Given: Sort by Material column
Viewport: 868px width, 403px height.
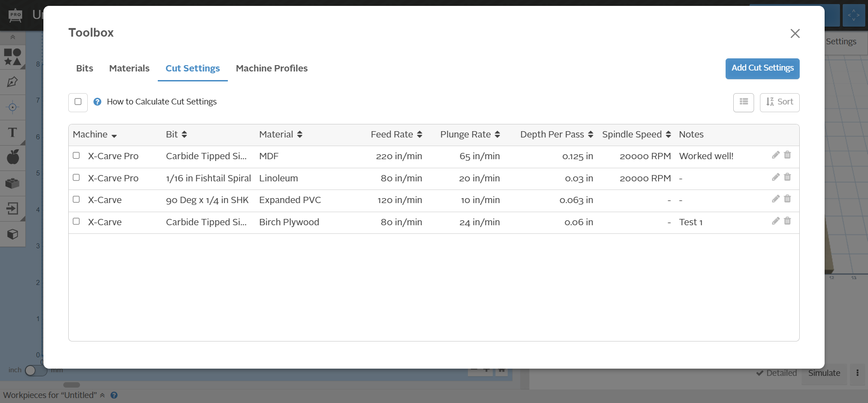Looking at the screenshot, I should coord(281,134).
